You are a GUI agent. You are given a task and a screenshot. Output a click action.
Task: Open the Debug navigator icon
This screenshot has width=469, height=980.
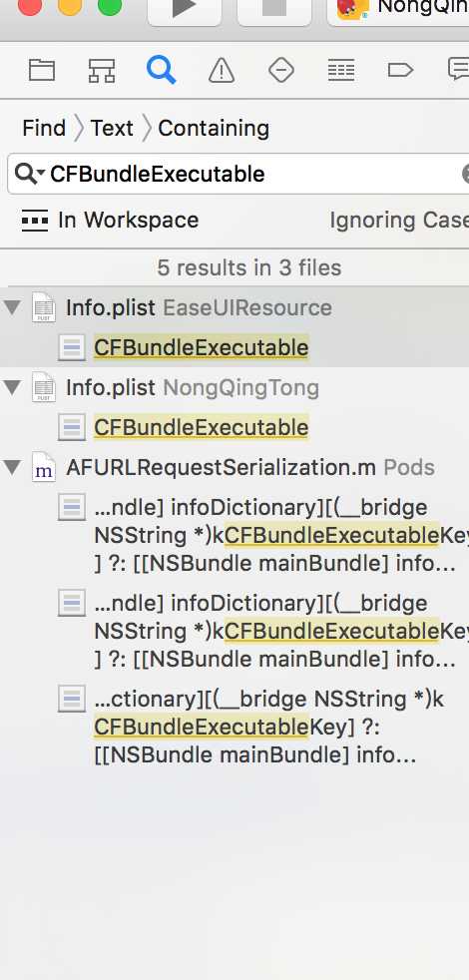click(x=341, y=70)
